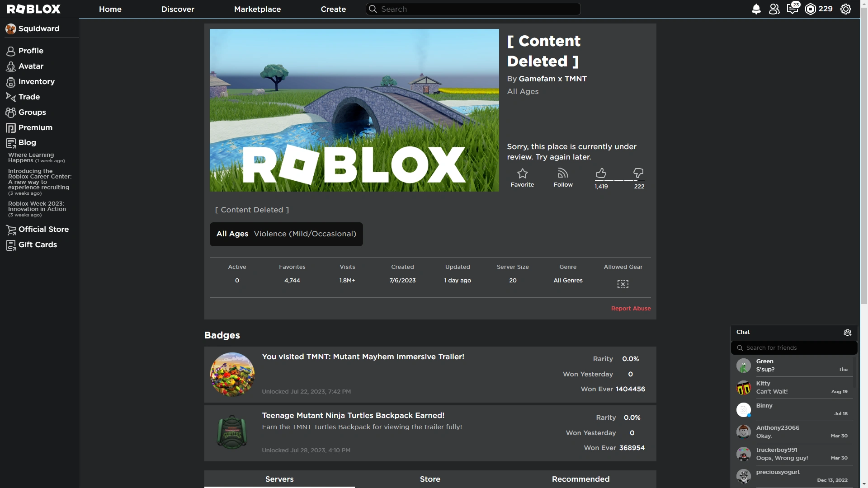Open the notifications bell icon
The image size is (868, 488).
(x=756, y=9)
